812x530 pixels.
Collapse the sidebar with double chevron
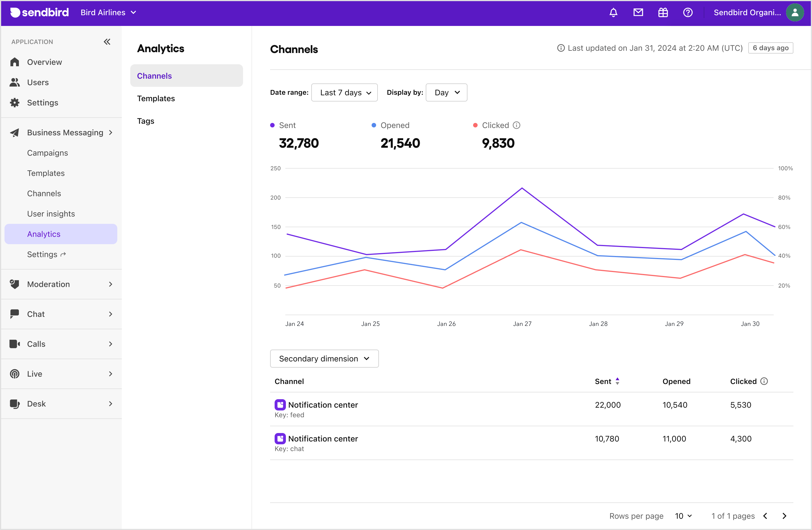tap(107, 42)
